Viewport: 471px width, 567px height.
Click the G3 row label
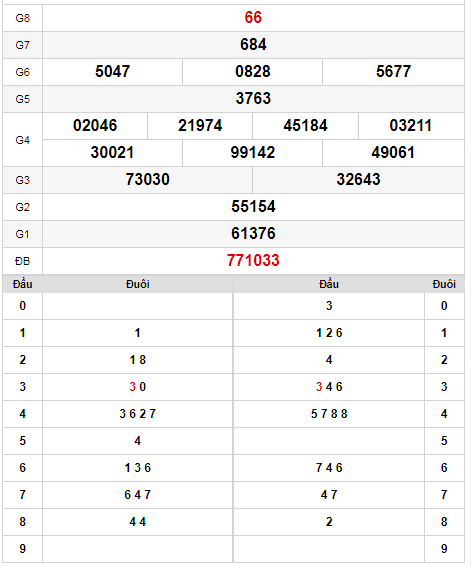(22, 180)
